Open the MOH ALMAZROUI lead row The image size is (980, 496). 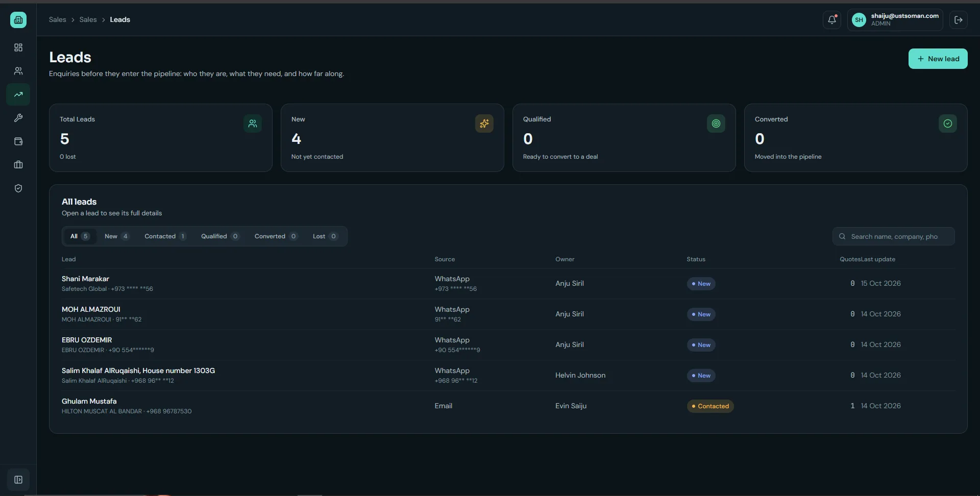tap(508, 314)
